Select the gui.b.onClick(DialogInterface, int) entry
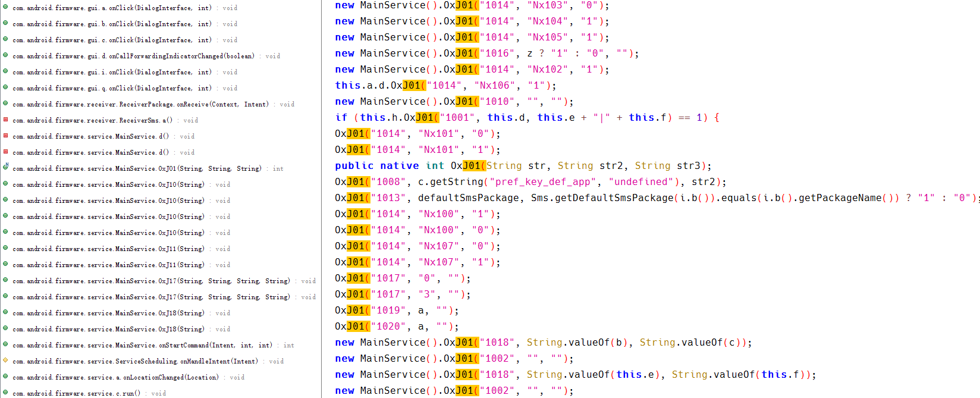This screenshot has height=398, width=980. click(112, 24)
